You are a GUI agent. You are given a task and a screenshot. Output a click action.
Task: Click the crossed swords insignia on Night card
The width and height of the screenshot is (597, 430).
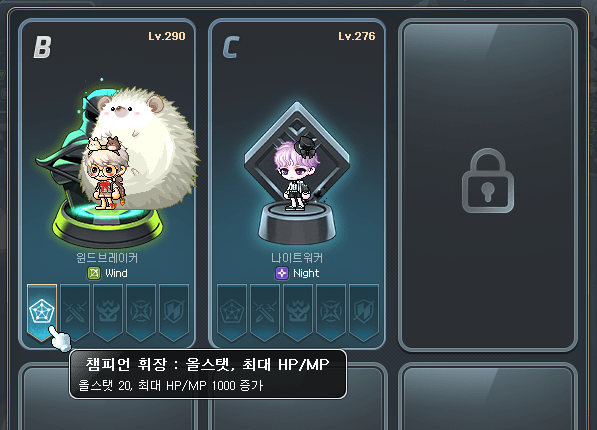(265, 312)
